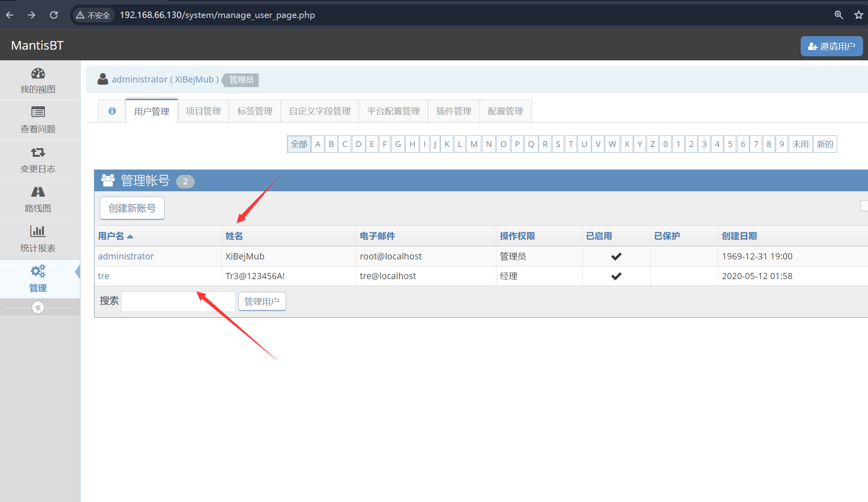The image size is (868, 502).
Task: Open Configuration Management tab
Action: [505, 111]
